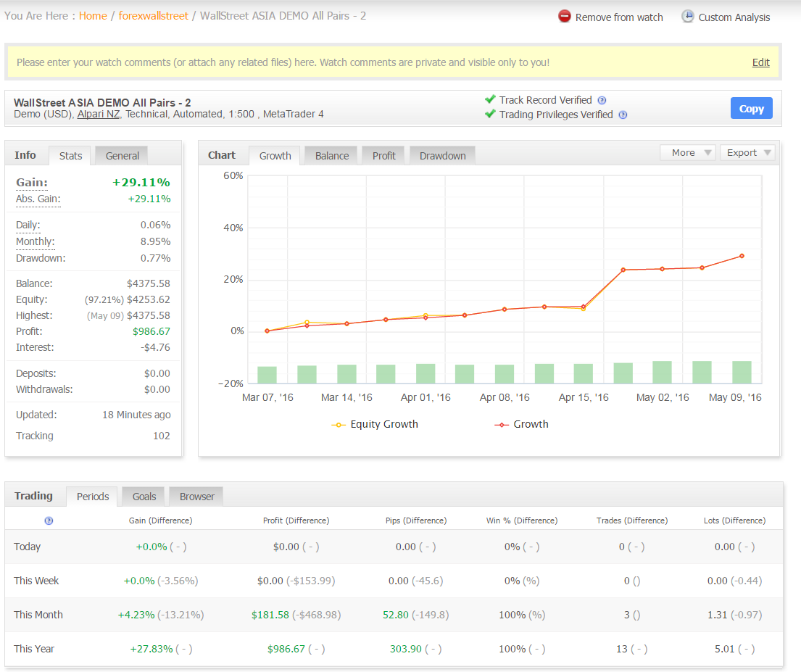Image resolution: width=801 pixels, height=672 pixels.
Task: Click Lots (Difference) column header
Action: pyautogui.click(x=734, y=520)
